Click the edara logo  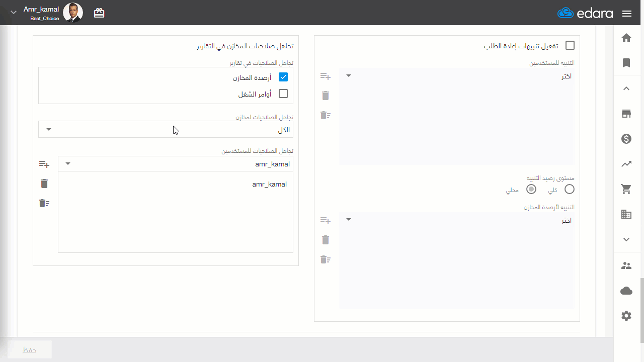585,13
